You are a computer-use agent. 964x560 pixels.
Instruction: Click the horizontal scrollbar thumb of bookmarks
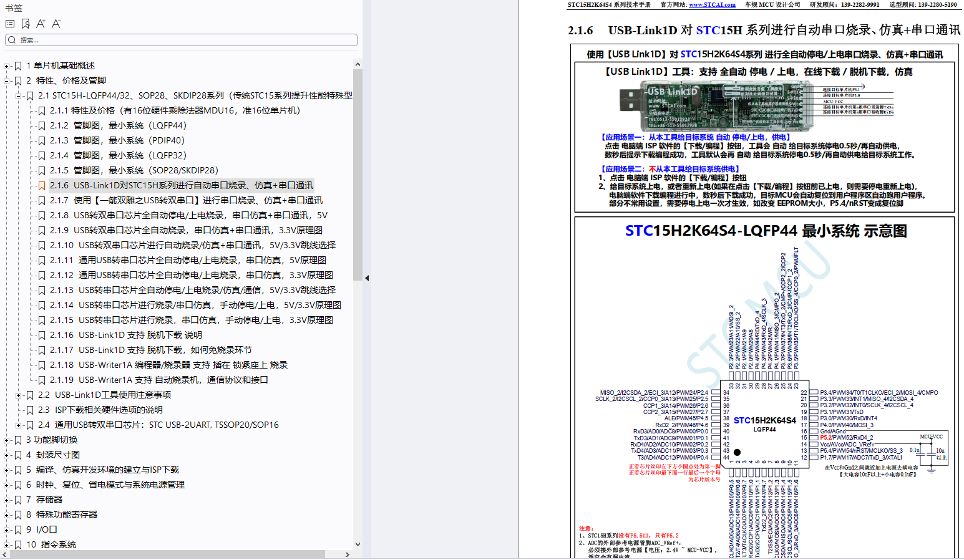pos(168,554)
